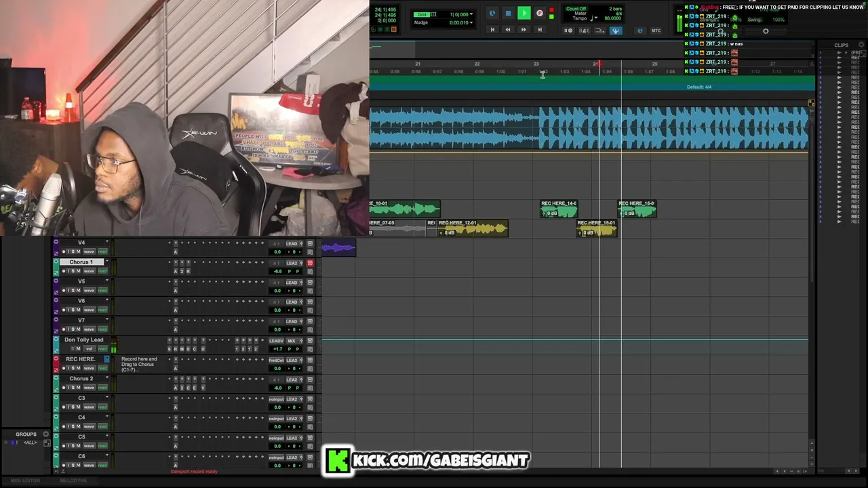
Task: Click the Fast Forward transport button
Action: [x=524, y=30]
